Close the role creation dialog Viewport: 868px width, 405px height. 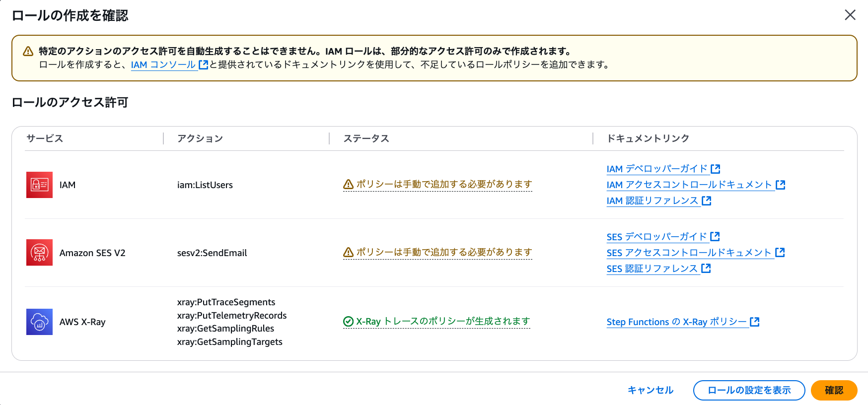click(x=850, y=15)
